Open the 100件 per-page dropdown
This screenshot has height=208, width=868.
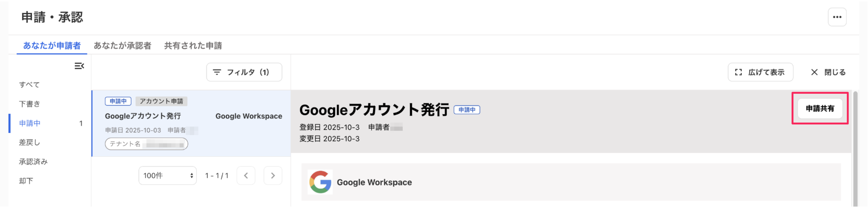pyautogui.click(x=167, y=175)
